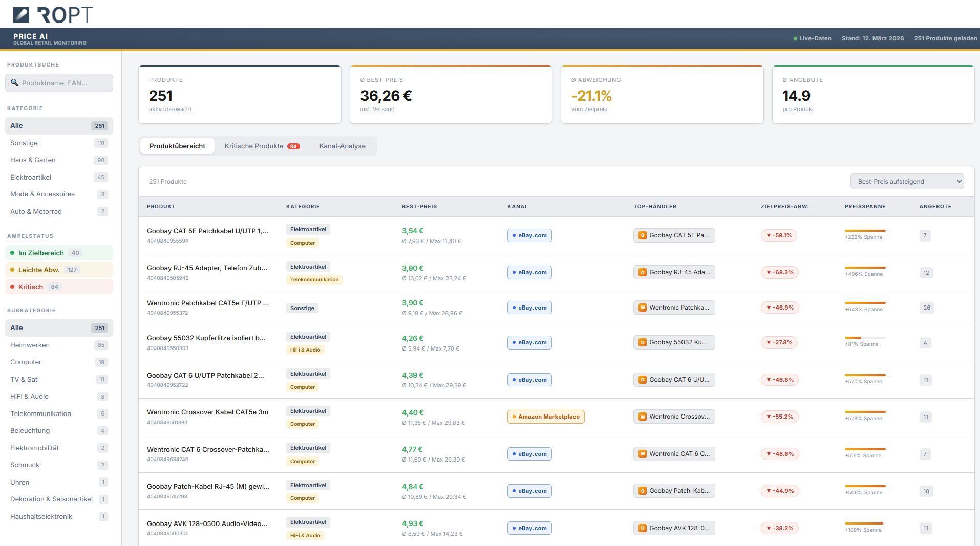The height and width of the screenshot is (546, 980).
Task: Click Goobay icon in CAT 5E top-händler
Action: [x=642, y=235]
